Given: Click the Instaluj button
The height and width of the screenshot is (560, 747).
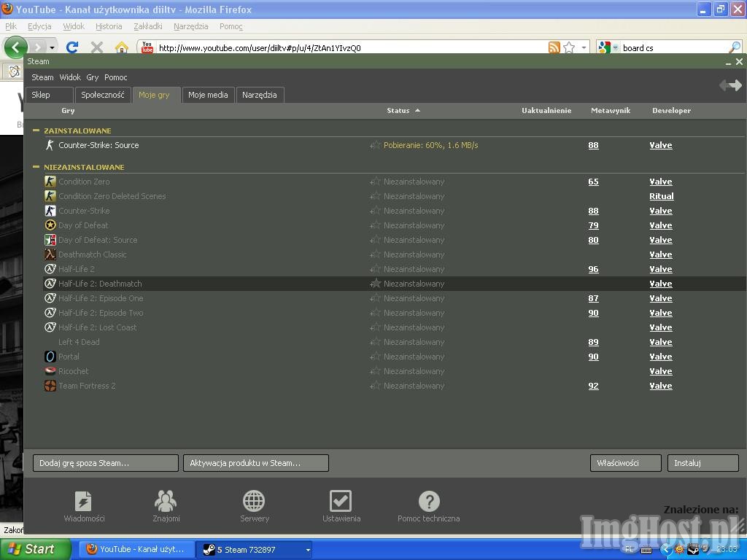Looking at the screenshot, I should click(703, 463).
